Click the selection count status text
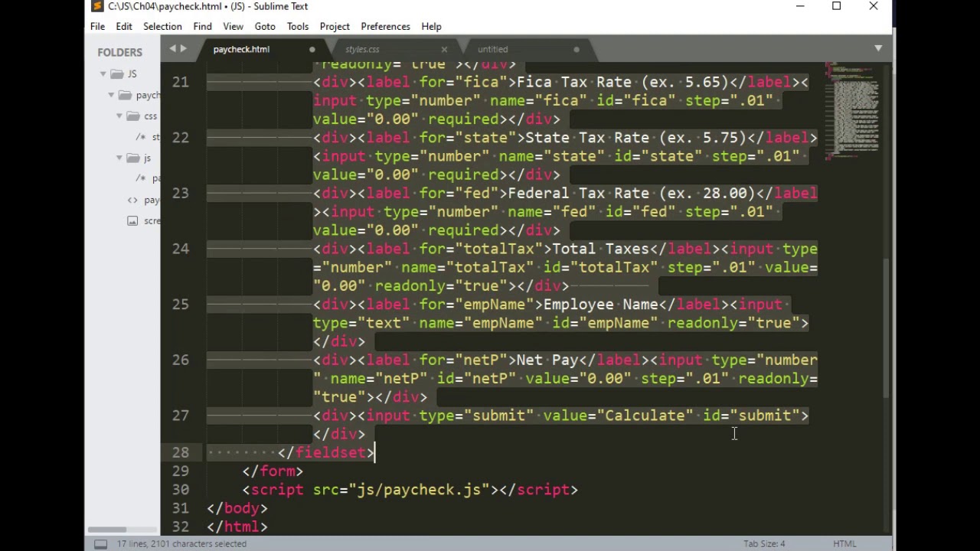 [x=181, y=544]
